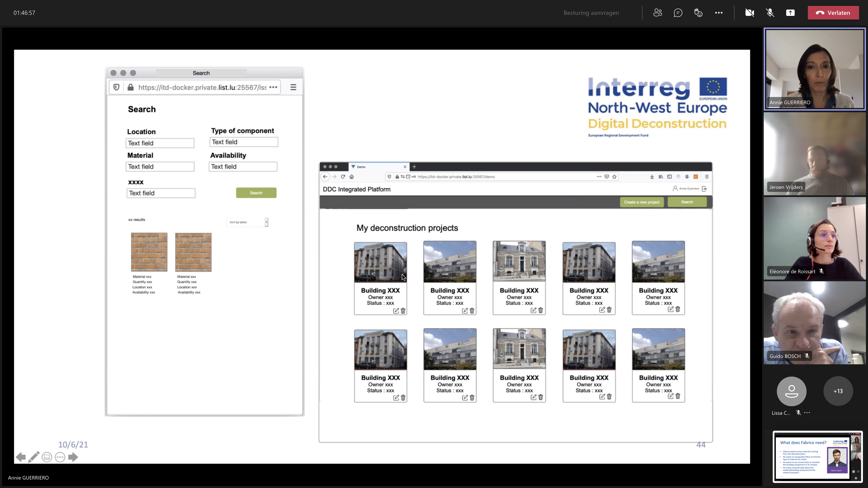868x488 pixels.
Task: Open more actions menu in toolbar
Action: click(718, 13)
